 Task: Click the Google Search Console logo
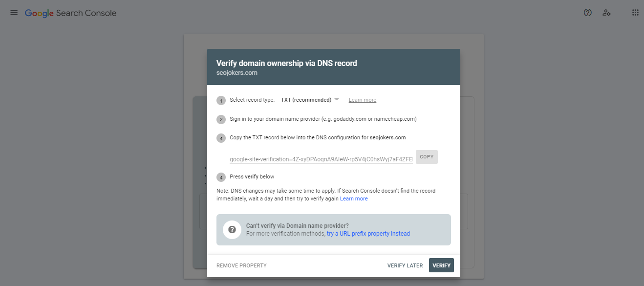click(70, 13)
